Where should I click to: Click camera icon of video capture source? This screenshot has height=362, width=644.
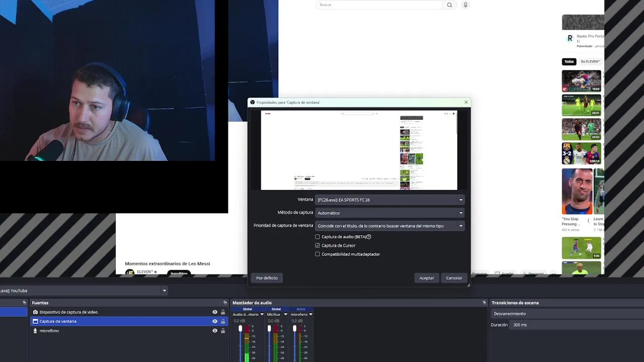tap(35, 312)
